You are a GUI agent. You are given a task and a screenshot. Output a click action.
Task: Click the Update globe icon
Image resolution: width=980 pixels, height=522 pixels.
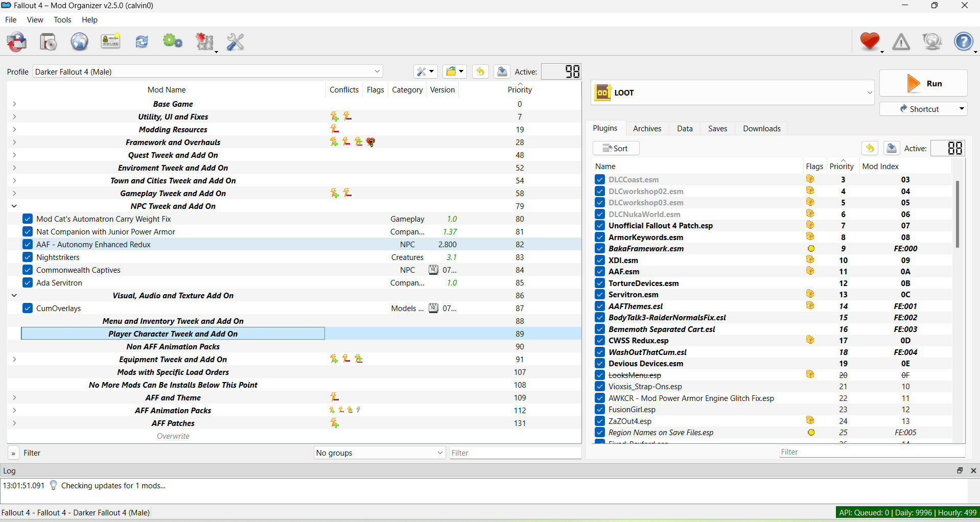932,41
